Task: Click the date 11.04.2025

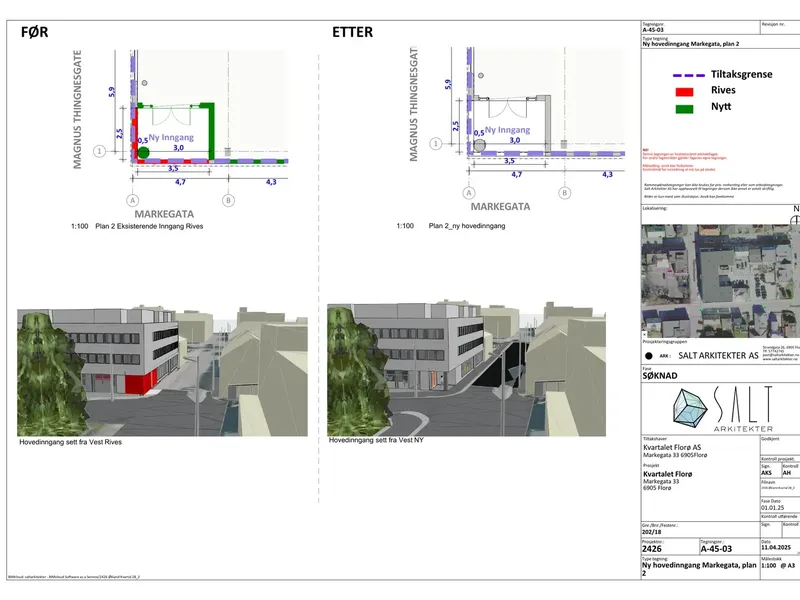Action: pos(776,547)
